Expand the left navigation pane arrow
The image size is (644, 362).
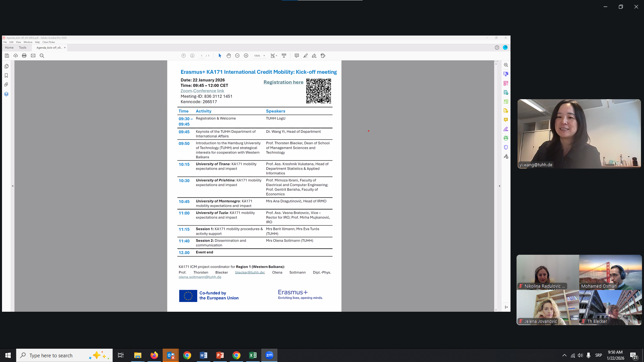pos(13,186)
